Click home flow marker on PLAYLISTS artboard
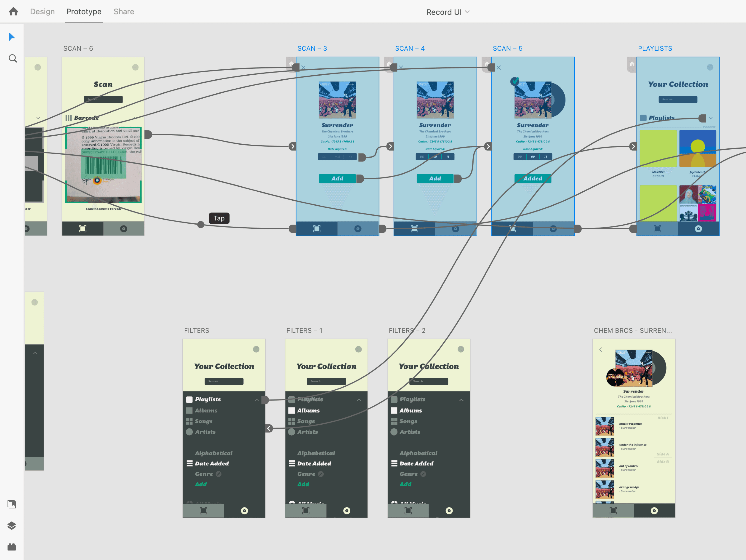The width and height of the screenshot is (746, 560). (632, 64)
